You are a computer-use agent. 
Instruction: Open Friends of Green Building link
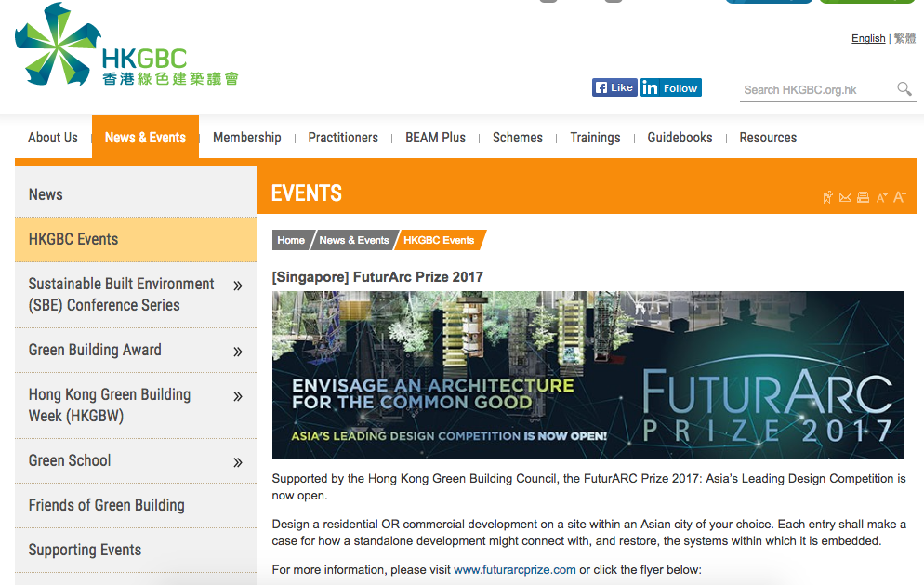107,505
